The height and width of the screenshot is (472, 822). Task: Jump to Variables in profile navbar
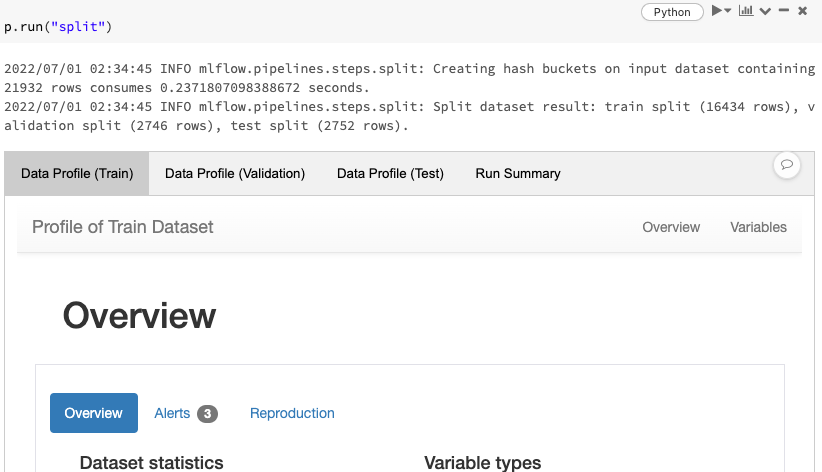pos(759,227)
